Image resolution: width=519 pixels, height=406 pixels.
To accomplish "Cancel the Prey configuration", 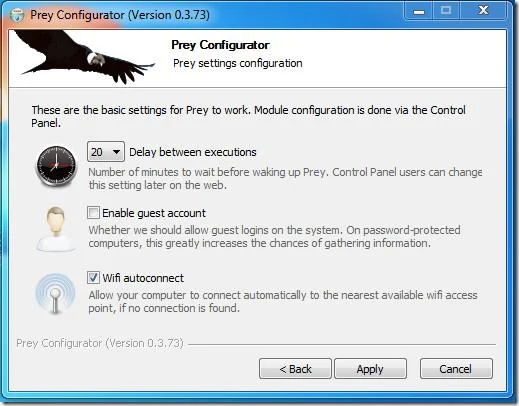I will (x=456, y=369).
